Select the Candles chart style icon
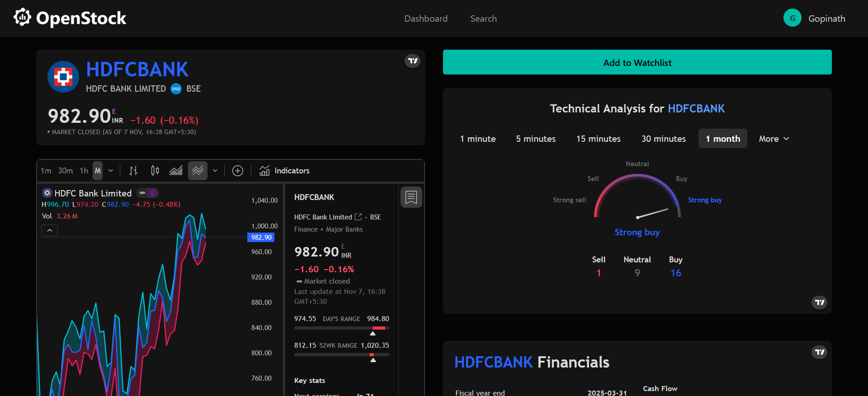The image size is (868, 396). click(155, 171)
